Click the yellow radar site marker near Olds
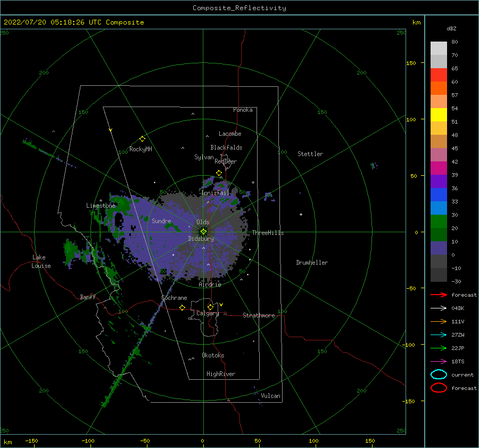 [203, 232]
